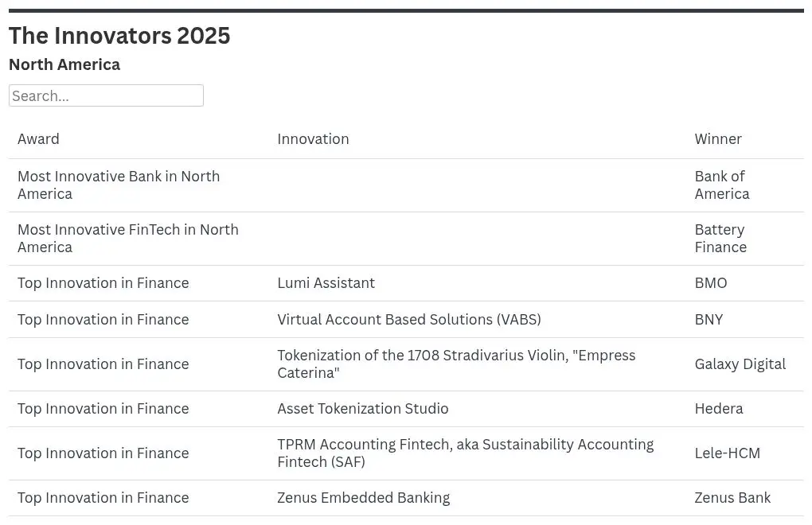The width and height of the screenshot is (812, 525).
Task: Click the BMO winner cell
Action: pyautogui.click(x=711, y=283)
